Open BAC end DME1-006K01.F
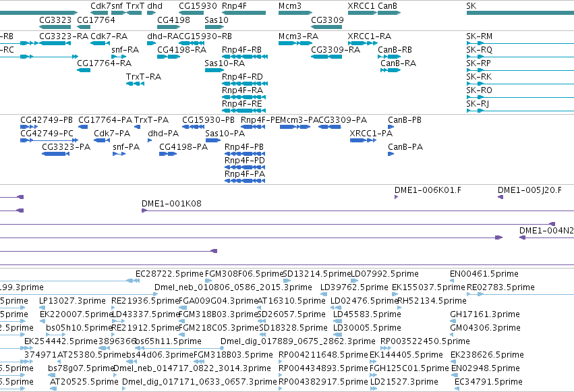574x392 pixels. coord(428,190)
